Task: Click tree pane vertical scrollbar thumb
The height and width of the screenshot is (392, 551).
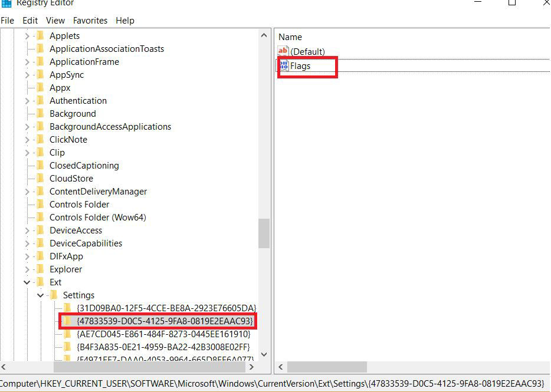Action: [x=264, y=233]
